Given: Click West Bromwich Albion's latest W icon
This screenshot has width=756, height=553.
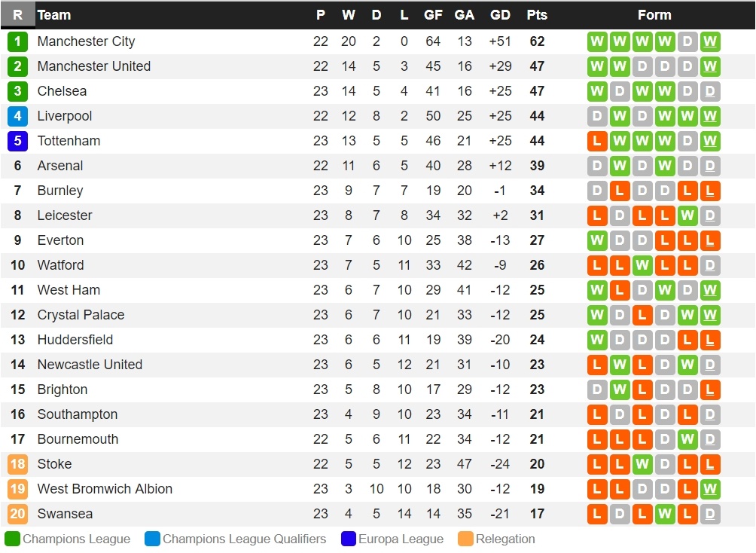Looking at the screenshot, I should (709, 489).
